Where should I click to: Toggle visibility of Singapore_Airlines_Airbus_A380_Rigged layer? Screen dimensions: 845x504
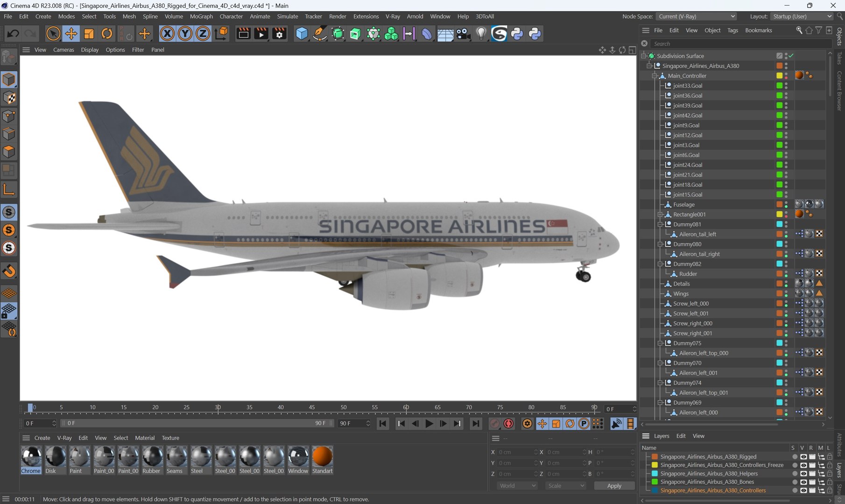(803, 457)
